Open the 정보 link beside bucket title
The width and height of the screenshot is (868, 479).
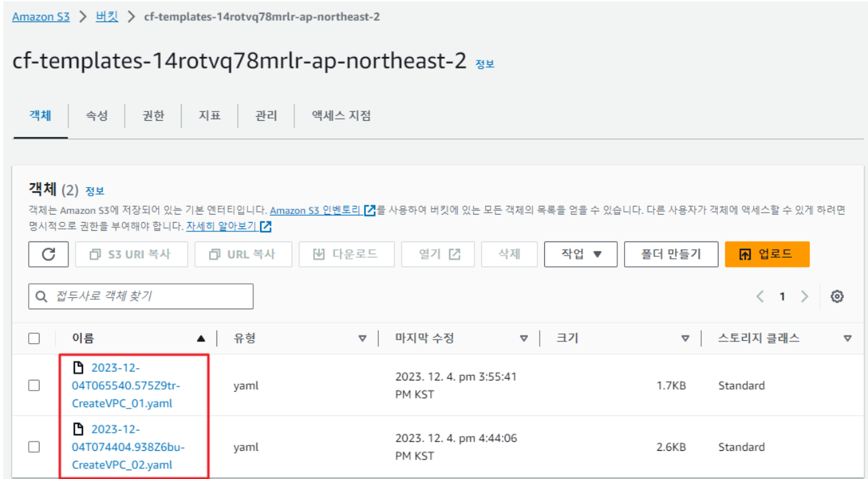coord(485,64)
